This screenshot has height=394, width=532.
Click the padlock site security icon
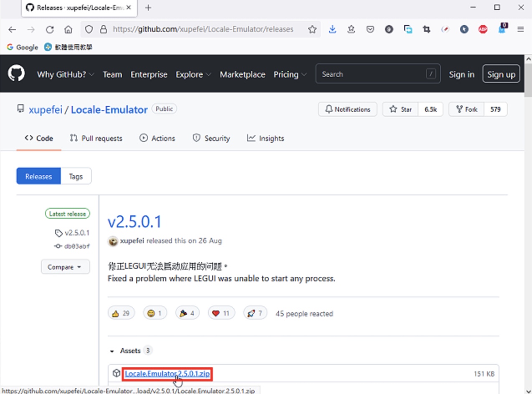pyautogui.click(x=103, y=29)
